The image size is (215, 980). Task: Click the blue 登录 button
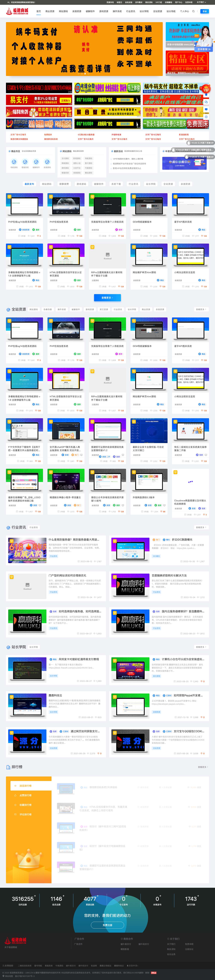[x=204, y=11]
